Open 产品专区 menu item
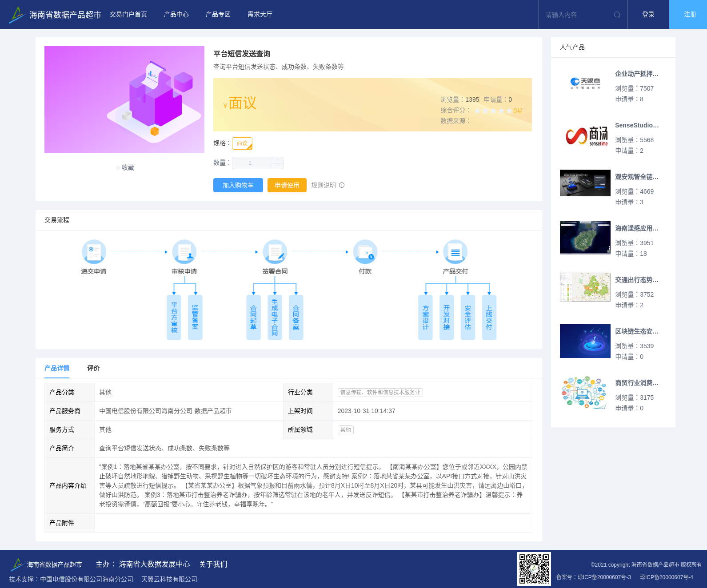This screenshot has width=707, height=588. click(218, 15)
